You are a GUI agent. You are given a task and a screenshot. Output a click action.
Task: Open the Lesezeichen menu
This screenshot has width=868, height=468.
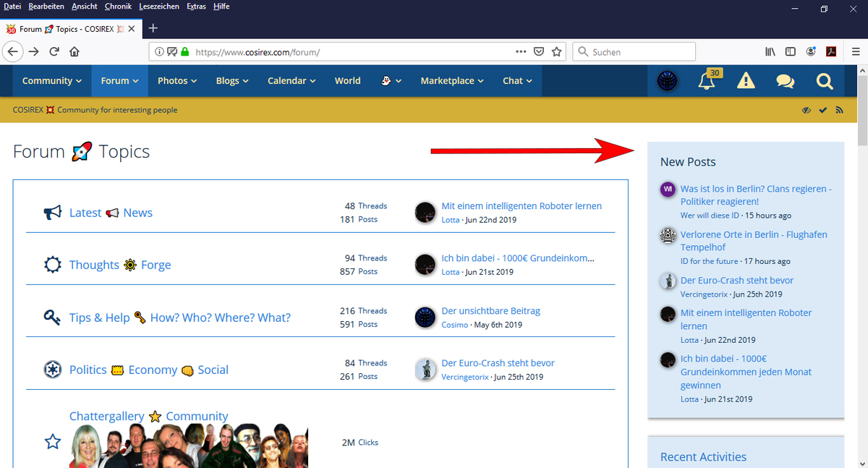coord(159,7)
